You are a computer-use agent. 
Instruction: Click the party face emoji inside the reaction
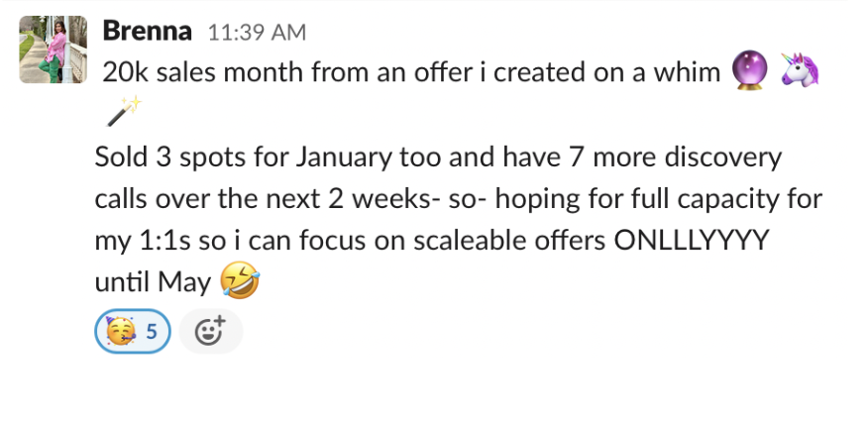pyautogui.click(x=122, y=332)
